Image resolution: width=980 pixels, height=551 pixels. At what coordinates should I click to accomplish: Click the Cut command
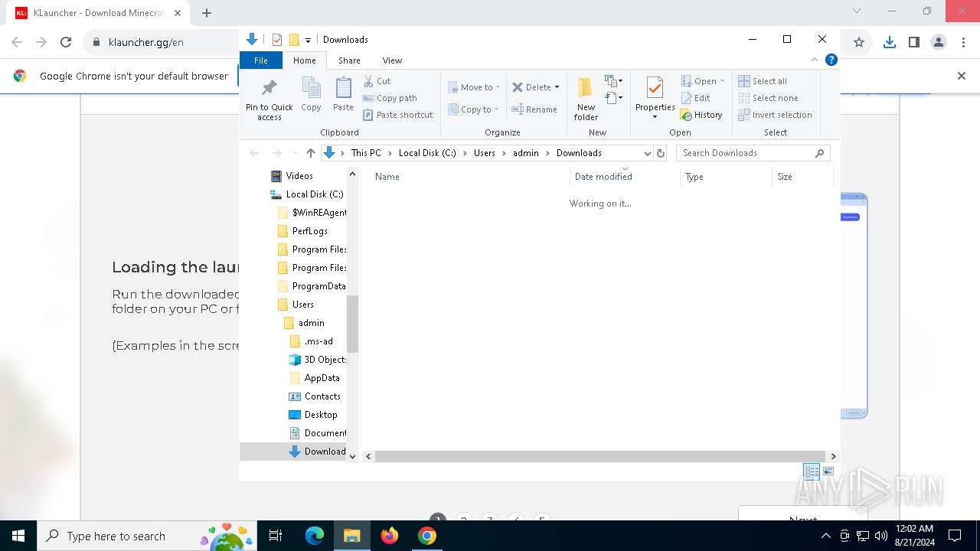click(377, 80)
